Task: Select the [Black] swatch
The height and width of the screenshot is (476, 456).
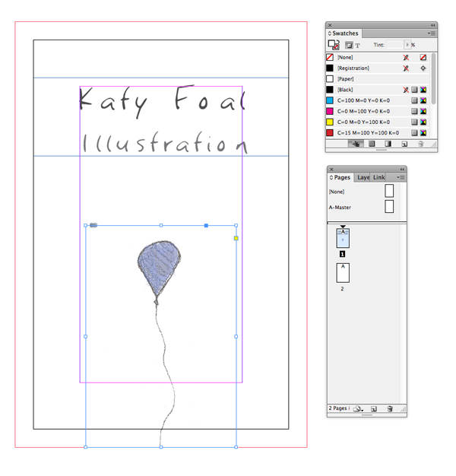Action: tap(378, 90)
